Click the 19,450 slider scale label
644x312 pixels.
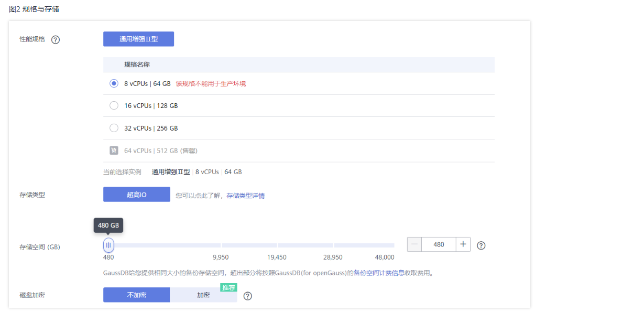(x=277, y=257)
